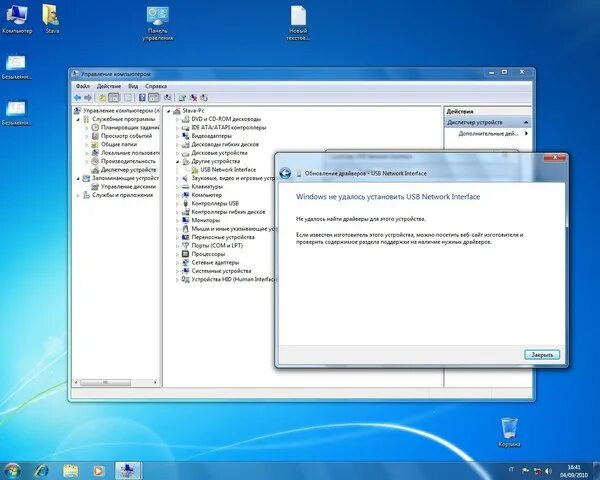Click the last toolbar icon, Scan for hardware changes
600x480 pixels.
tap(204, 98)
